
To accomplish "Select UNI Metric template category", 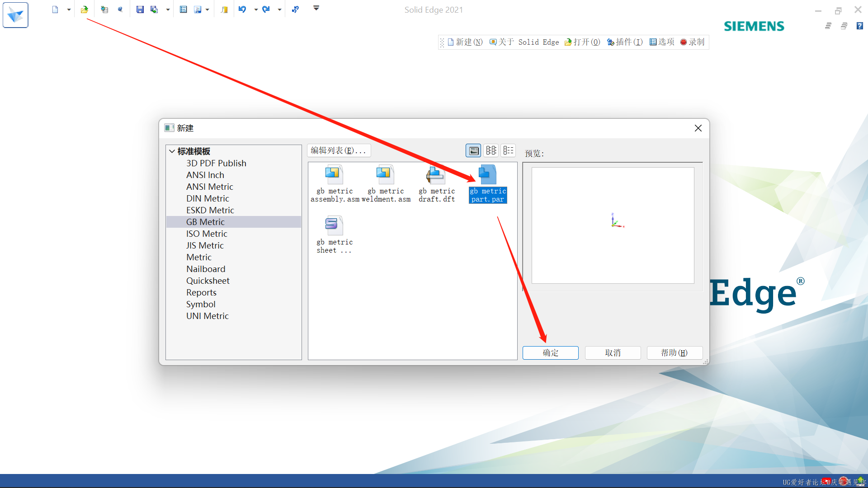I will click(x=208, y=316).
